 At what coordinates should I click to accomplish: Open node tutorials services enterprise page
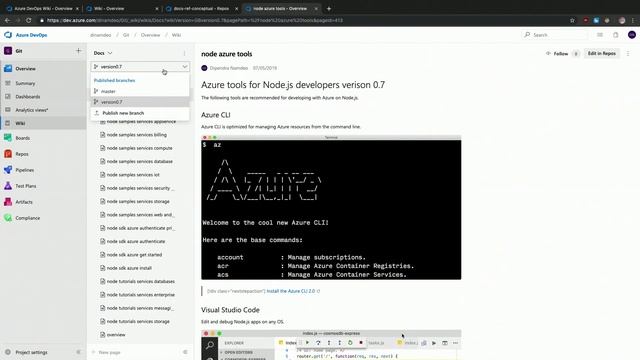[x=140, y=295]
